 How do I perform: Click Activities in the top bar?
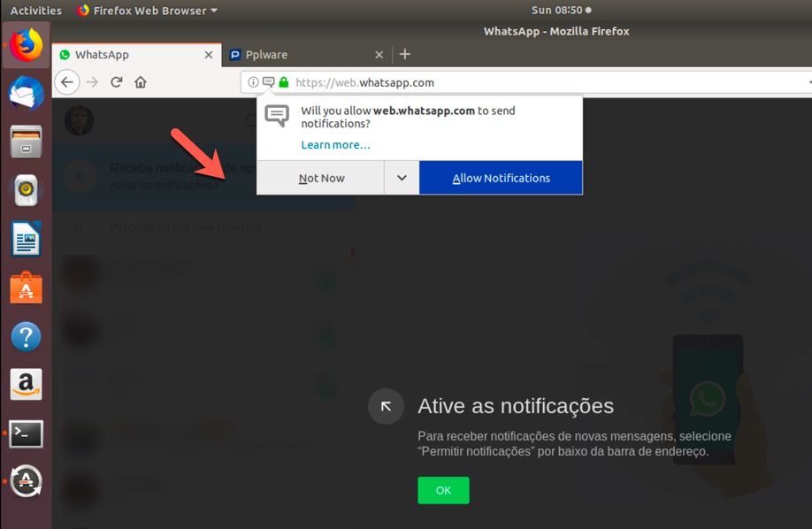point(36,10)
